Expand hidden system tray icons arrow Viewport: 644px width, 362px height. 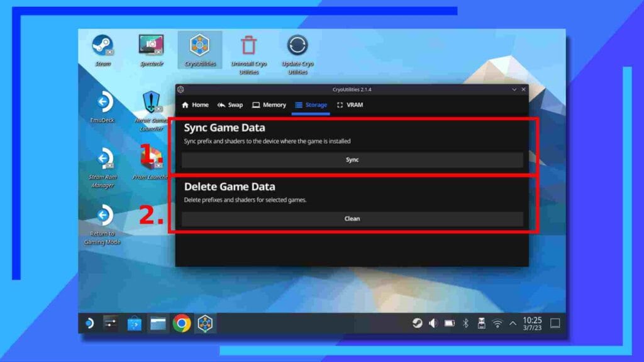(x=513, y=324)
